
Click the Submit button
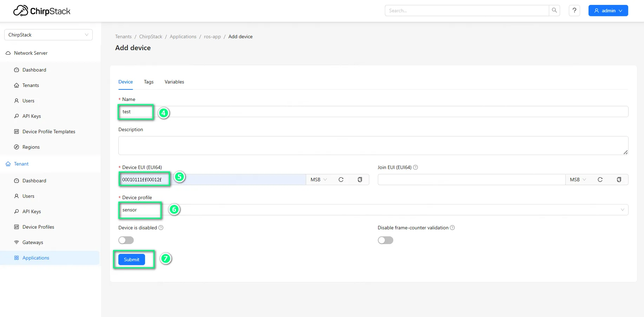coord(132,259)
